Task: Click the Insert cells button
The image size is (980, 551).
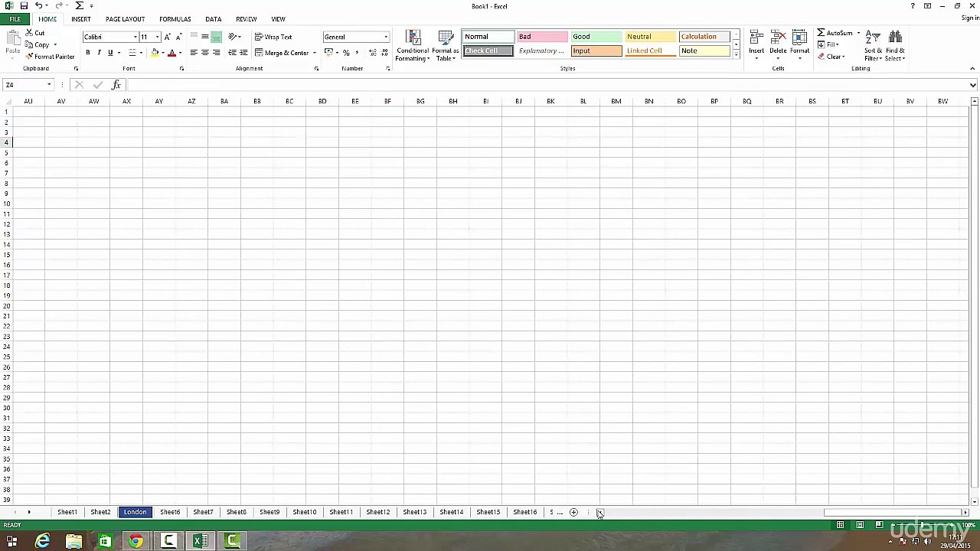Action: coord(756,46)
